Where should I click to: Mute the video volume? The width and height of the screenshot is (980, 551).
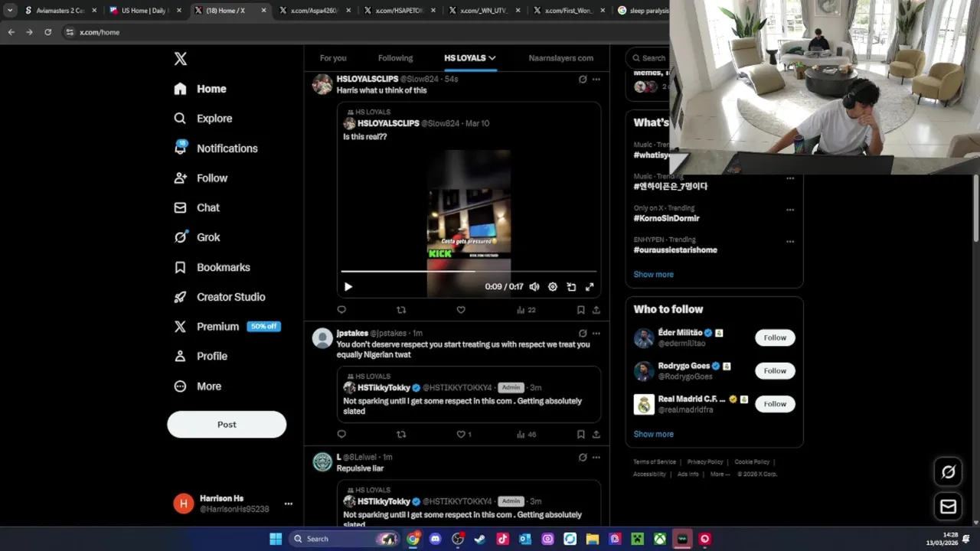[534, 287]
